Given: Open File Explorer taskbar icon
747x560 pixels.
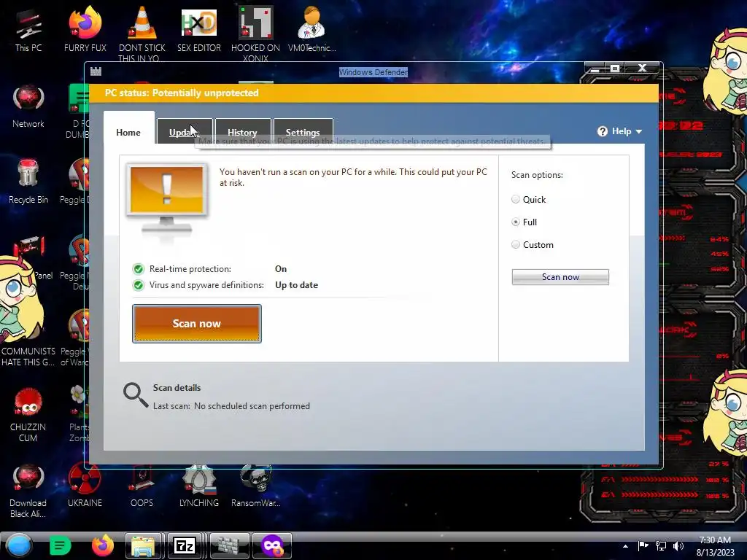Looking at the screenshot, I should (144, 545).
